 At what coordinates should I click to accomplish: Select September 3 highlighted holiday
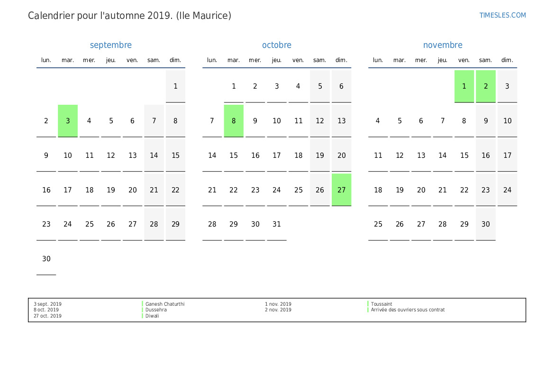[68, 121]
